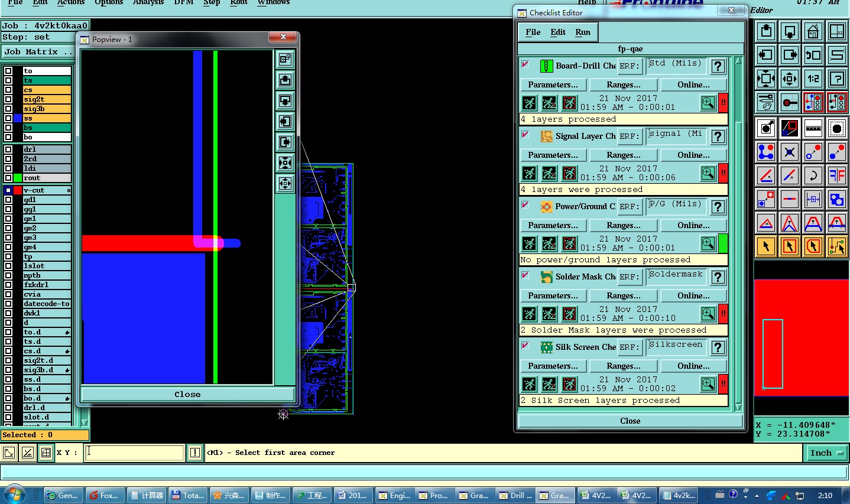Click the zoom out icon in Popview
Screen dimensions: 850x504
click(285, 184)
